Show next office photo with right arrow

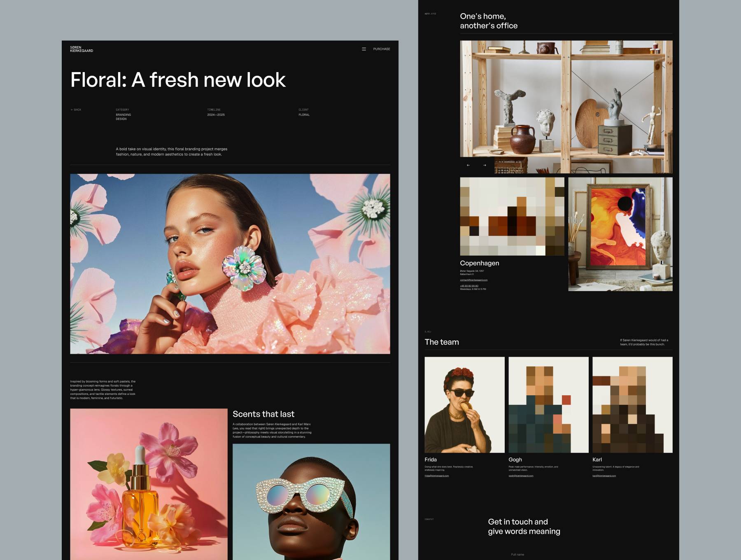click(485, 165)
